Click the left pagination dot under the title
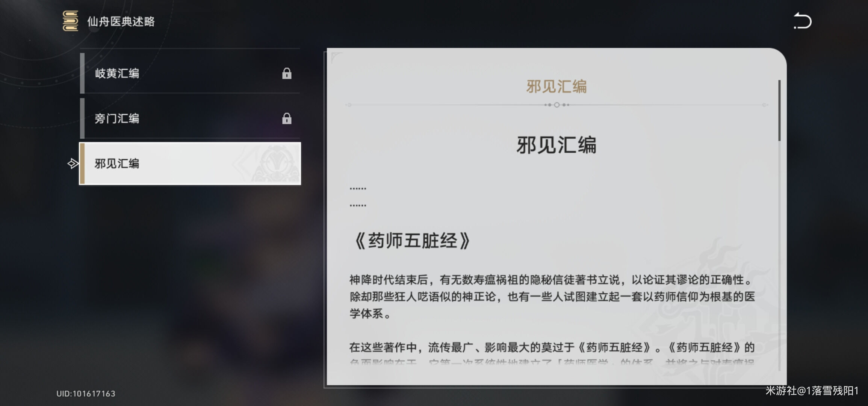Viewport: 868px width, 406px height. (x=549, y=105)
